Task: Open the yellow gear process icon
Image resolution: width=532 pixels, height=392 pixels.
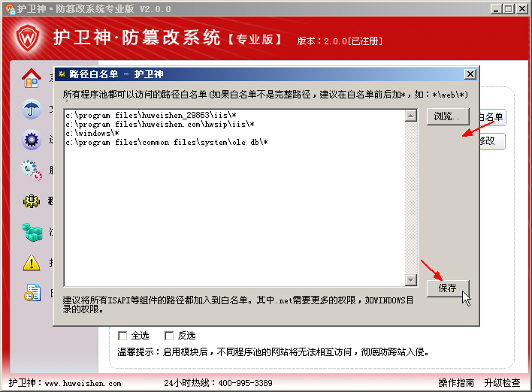Action: point(32,201)
